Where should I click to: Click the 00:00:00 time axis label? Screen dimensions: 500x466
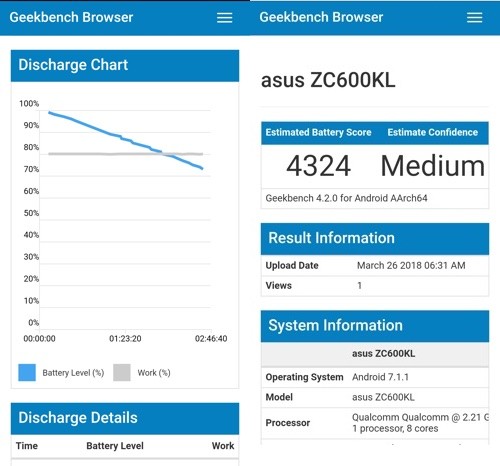click(x=39, y=339)
